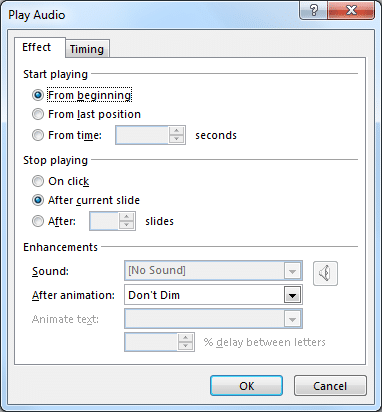The height and width of the screenshot is (412, 382).
Task: Confirm with the OK button
Action: (x=246, y=386)
